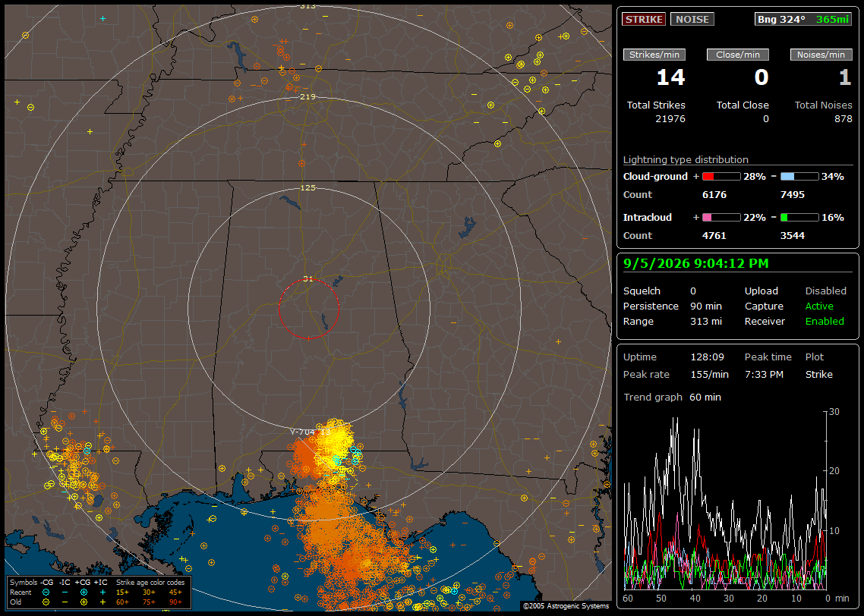Click the pink positive intracloud bar
This screenshot has height=616, width=864.
721,218
